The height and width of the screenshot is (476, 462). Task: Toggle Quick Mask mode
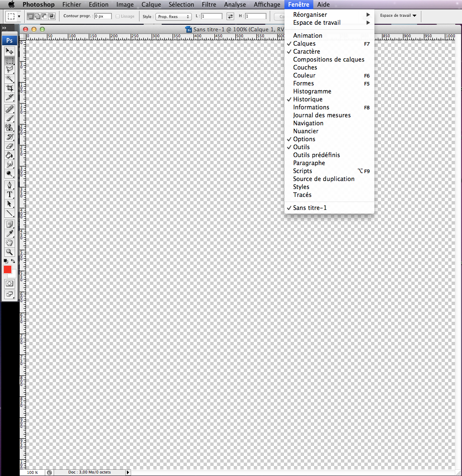pos(9,284)
